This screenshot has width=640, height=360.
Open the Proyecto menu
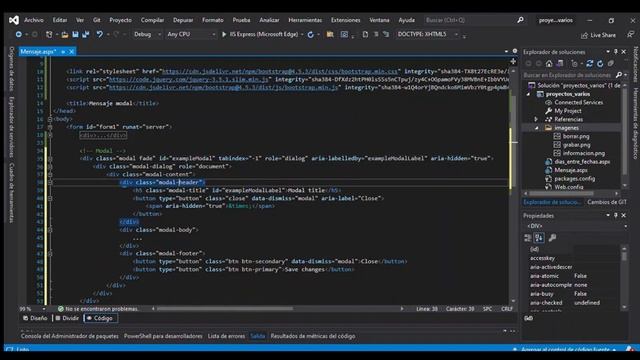coord(120,20)
